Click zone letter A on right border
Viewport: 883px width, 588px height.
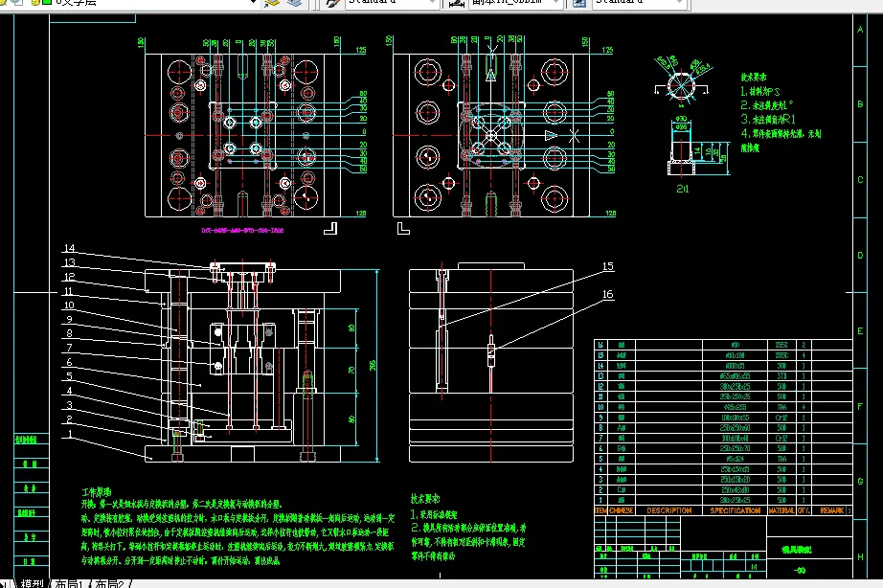[860, 30]
